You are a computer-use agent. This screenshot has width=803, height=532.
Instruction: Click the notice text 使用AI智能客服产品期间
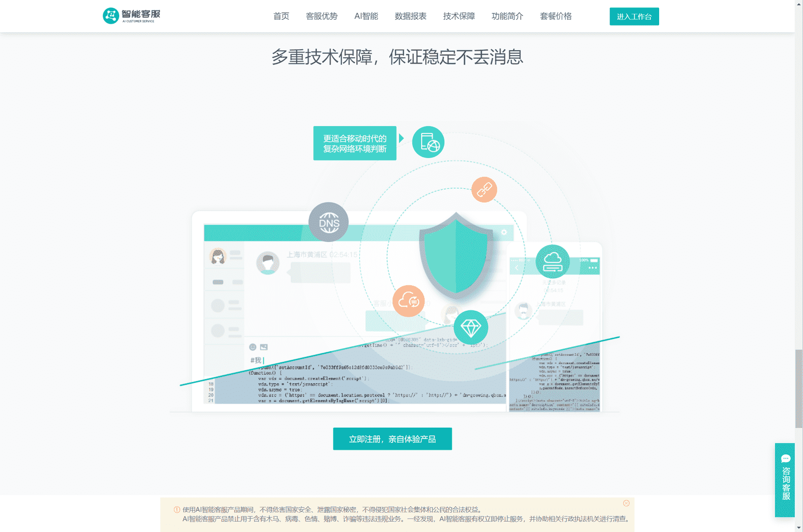tap(218, 510)
